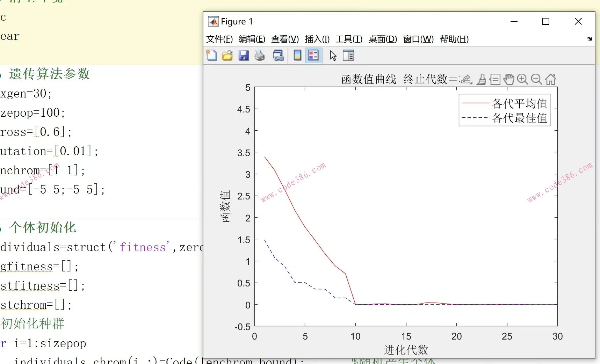600x364 pixels.
Task: Click the code line stfitness=[]; in the editor
Action: point(43,286)
